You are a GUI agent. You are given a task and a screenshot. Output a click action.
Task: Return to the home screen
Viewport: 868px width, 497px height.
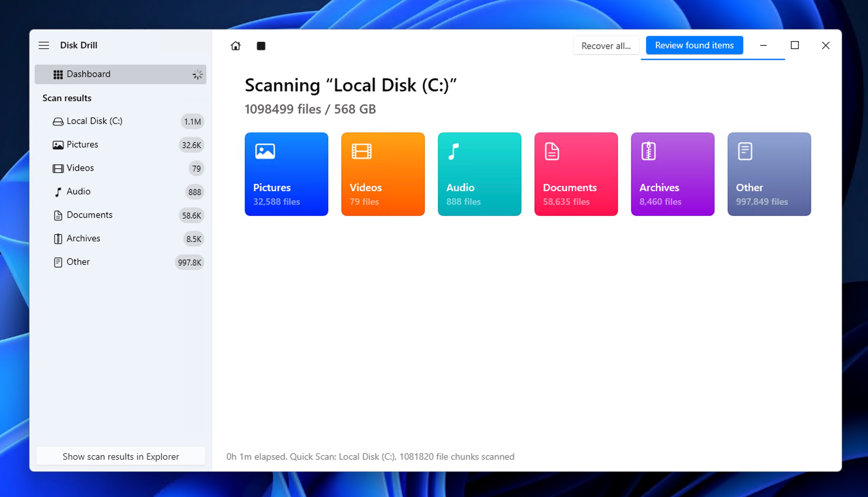click(235, 45)
